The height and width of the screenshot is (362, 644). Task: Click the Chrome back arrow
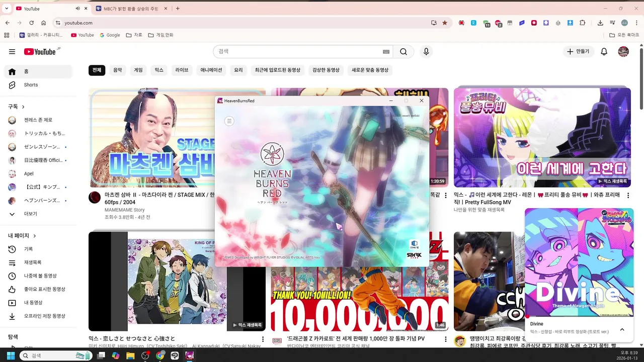click(x=7, y=23)
